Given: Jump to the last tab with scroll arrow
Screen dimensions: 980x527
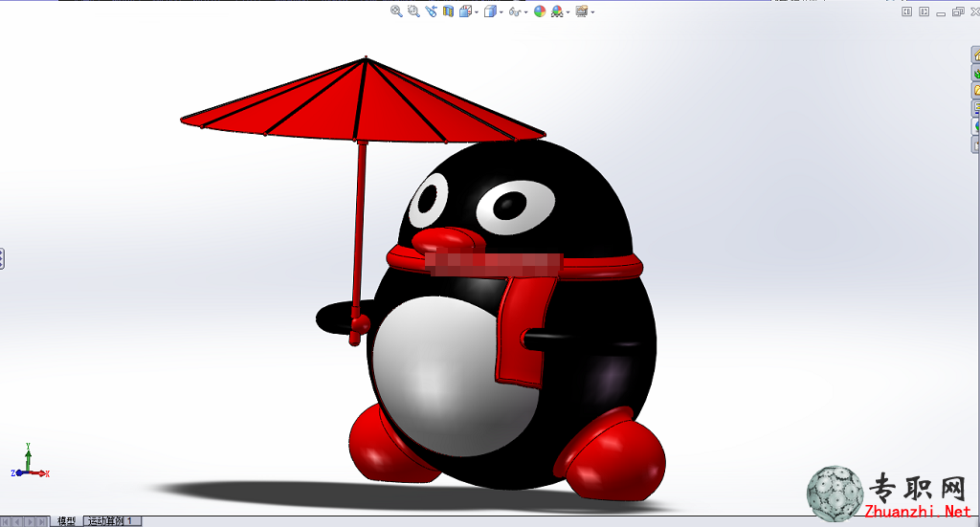Looking at the screenshot, I should [42, 521].
